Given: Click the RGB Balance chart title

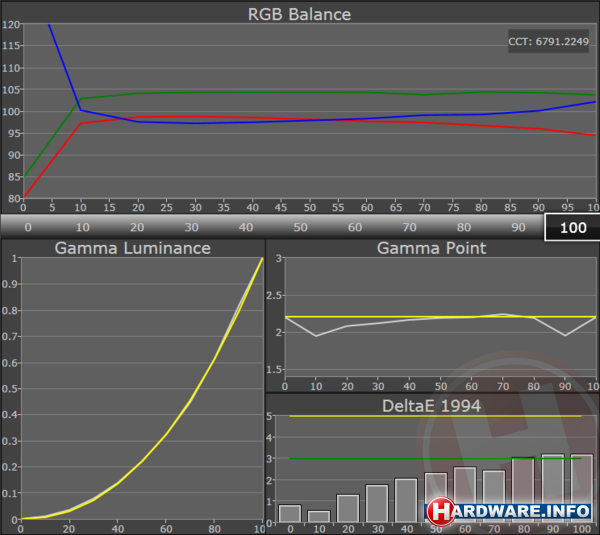Looking at the screenshot, I should point(299,15).
